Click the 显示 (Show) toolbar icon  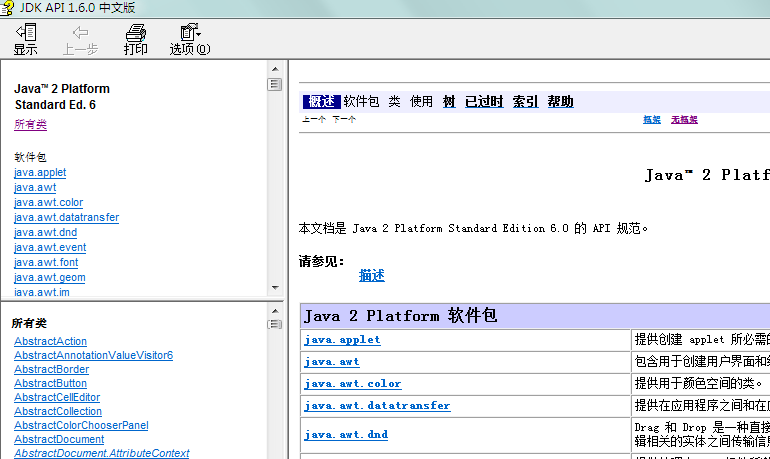[x=26, y=39]
